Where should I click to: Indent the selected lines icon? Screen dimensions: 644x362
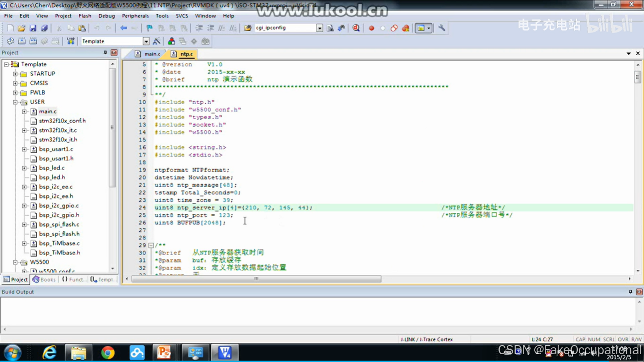[199, 28]
